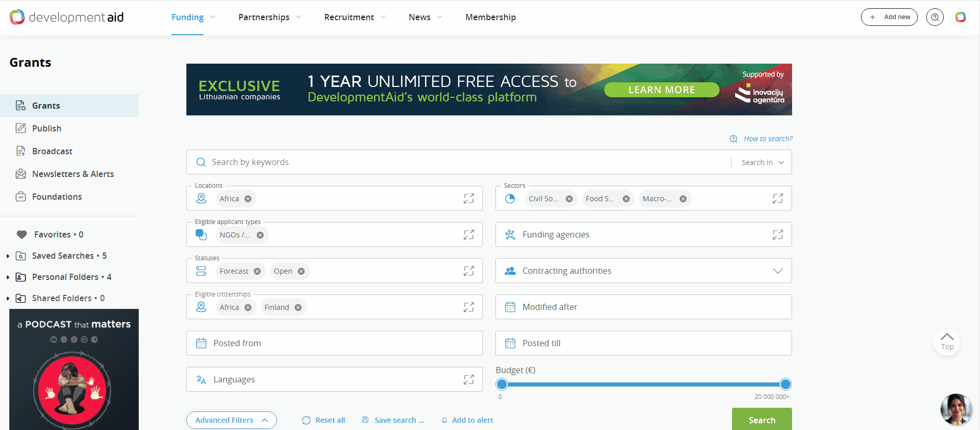Remove the Food S... sector chip
The width and height of the screenshot is (980, 430).
click(626, 199)
